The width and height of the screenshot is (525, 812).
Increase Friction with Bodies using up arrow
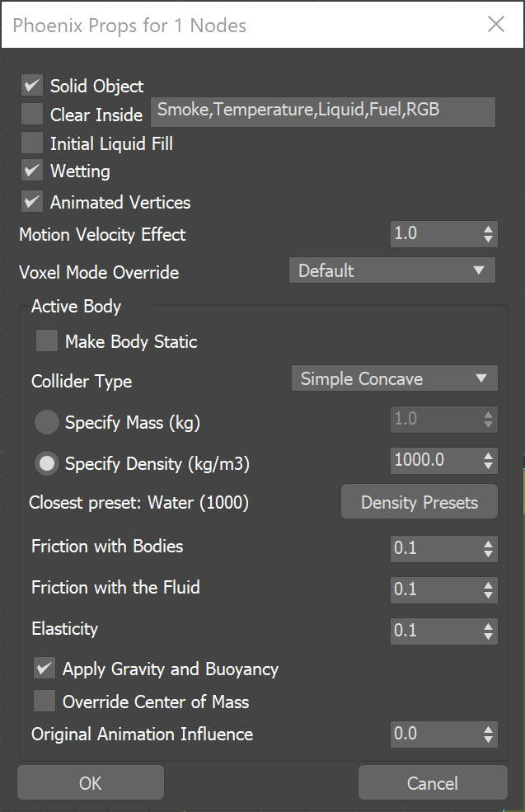[x=488, y=544]
